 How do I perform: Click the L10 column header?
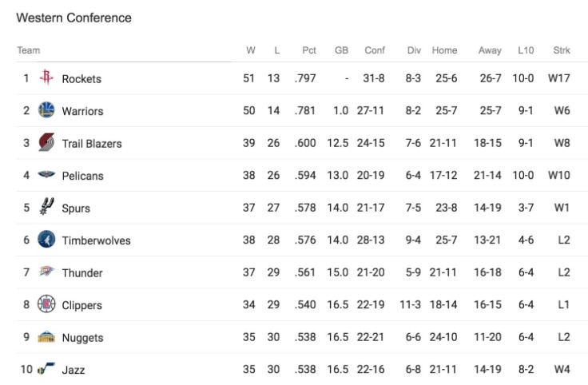click(x=525, y=50)
